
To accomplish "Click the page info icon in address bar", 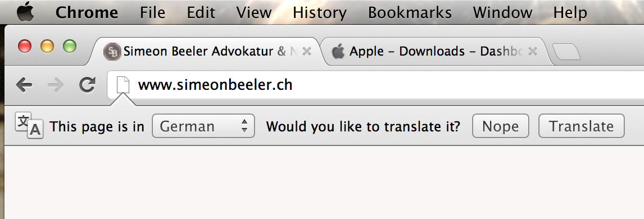I will (123, 85).
